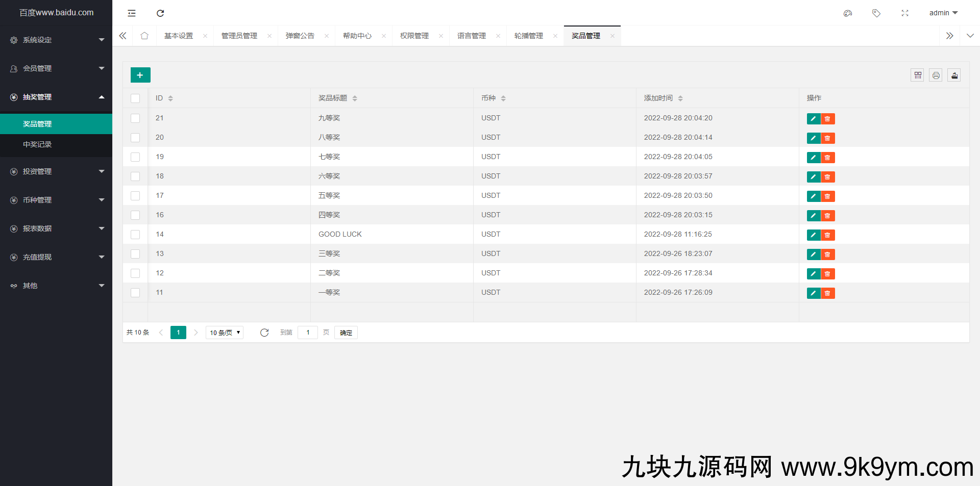
Task: Click the 确定 pagination confirm button
Action: pyautogui.click(x=346, y=332)
